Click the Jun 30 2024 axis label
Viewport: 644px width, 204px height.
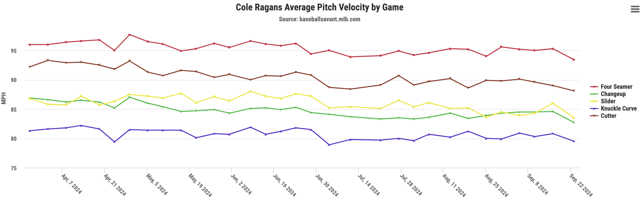tap(327, 185)
